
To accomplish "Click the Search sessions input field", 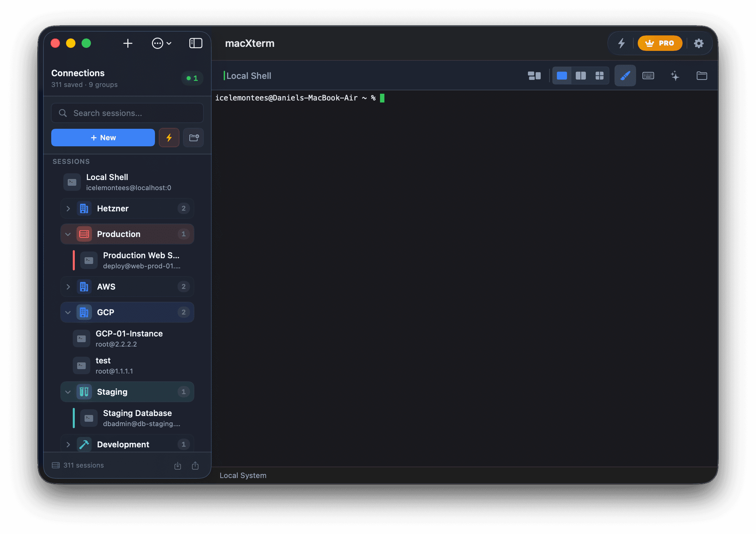I will click(127, 113).
